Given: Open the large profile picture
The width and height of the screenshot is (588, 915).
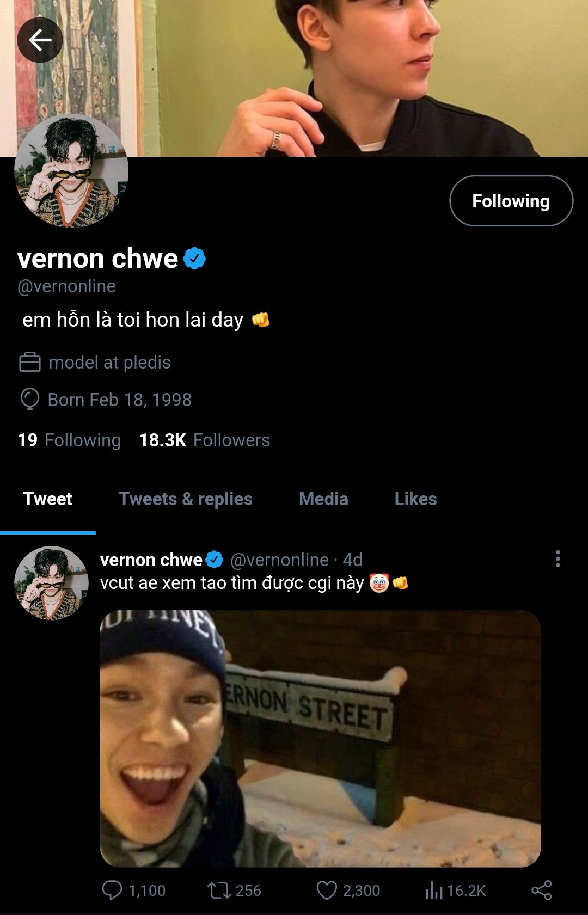Looking at the screenshot, I should click(71, 171).
